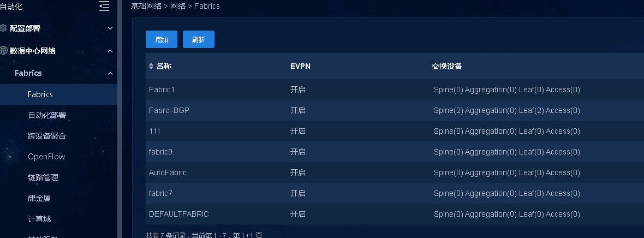Viewport: 644px width, 238px height.
Task: Collapse the Fabrics submenu chevron
Action: (x=110, y=73)
